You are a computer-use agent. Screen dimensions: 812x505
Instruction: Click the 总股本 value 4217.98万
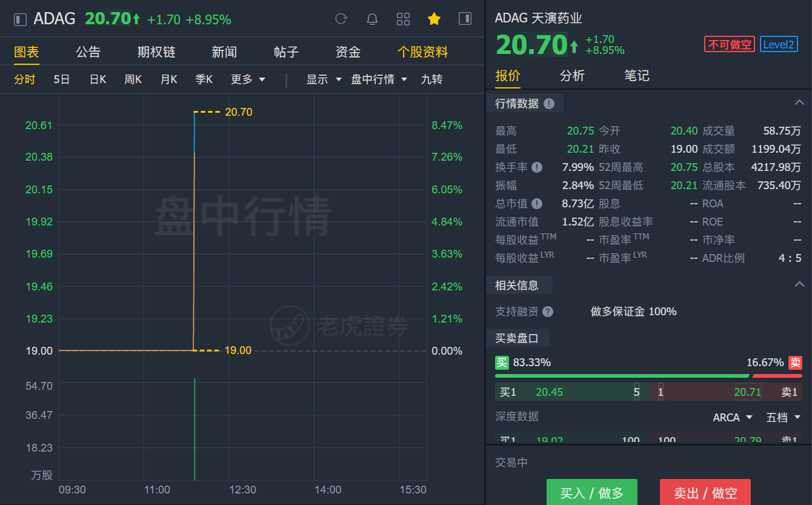[x=776, y=167]
